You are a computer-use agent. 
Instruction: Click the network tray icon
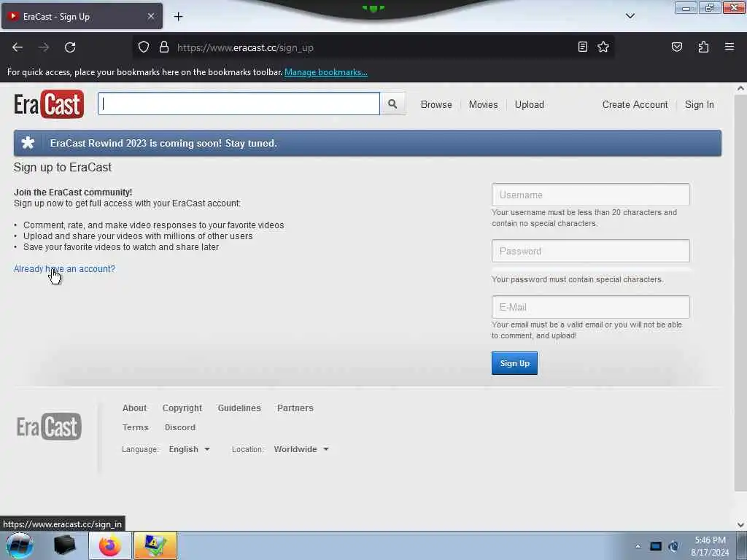pyautogui.click(x=673, y=546)
